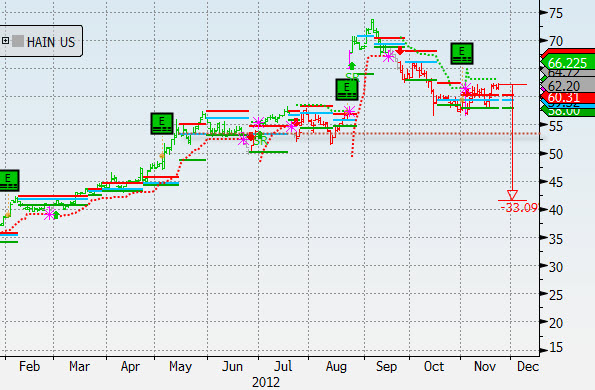Click the 40 price axis label
Screen dimensions: 595x390
(556, 210)
